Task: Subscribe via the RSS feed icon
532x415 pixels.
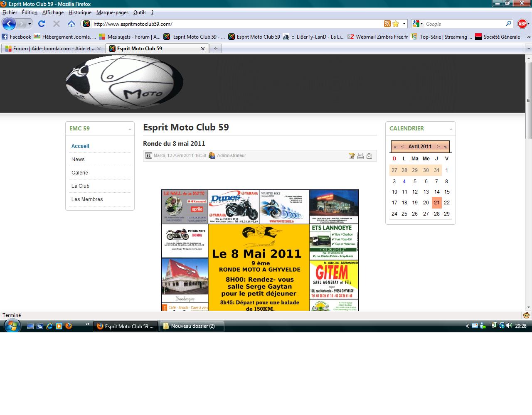Action: (387, 24)
